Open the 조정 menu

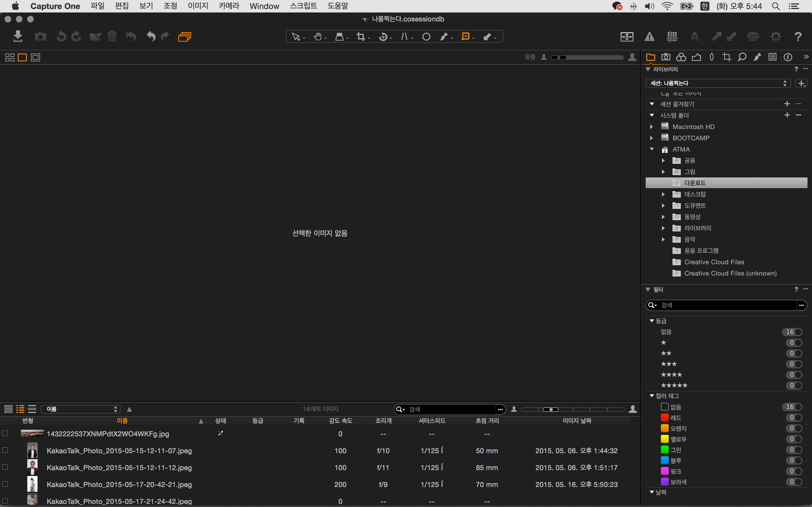170,6
